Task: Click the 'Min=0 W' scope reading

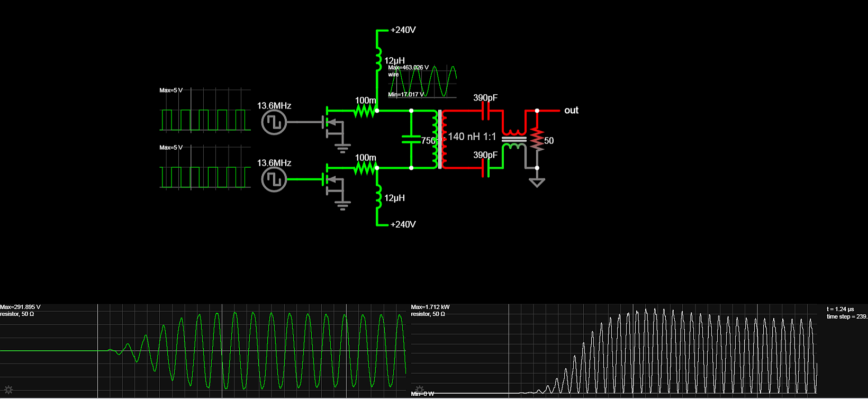Action: coord(422,394)
